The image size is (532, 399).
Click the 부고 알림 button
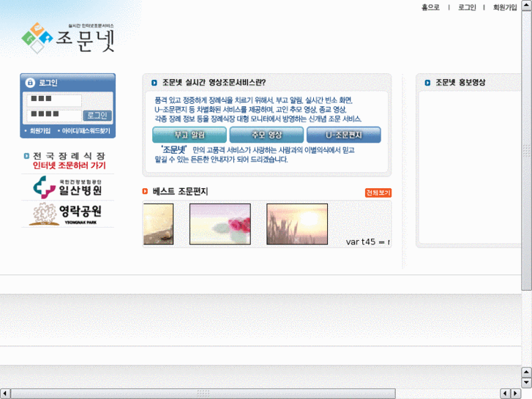pyautogui.click(x=190, y=135)
